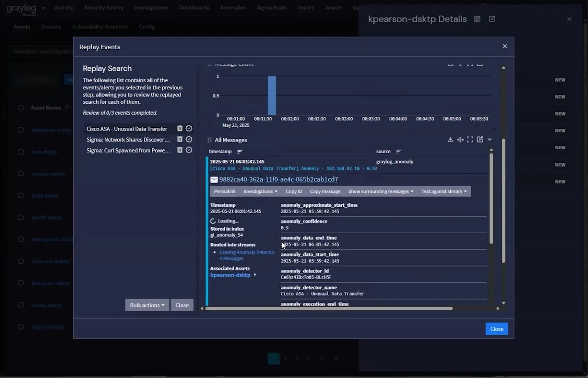Click the blue histogram bar at 06:01:30
Viewport: 588px width, 378px height.
pos(272,95)
